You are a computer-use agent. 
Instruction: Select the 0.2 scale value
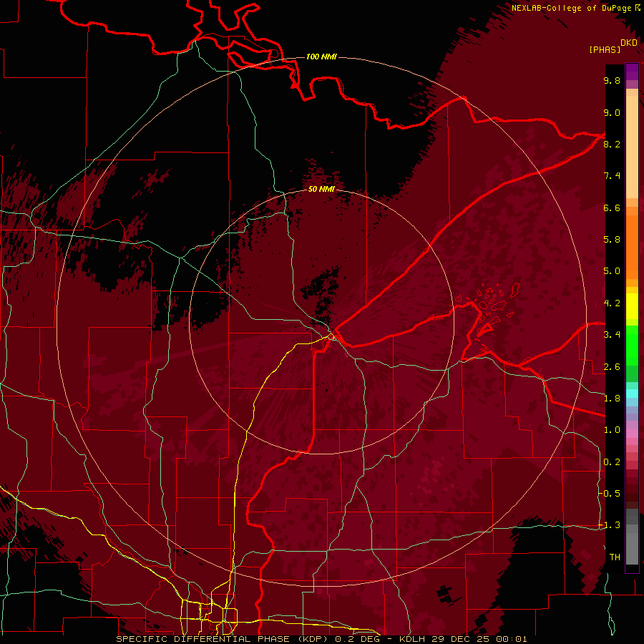point(612,462)
